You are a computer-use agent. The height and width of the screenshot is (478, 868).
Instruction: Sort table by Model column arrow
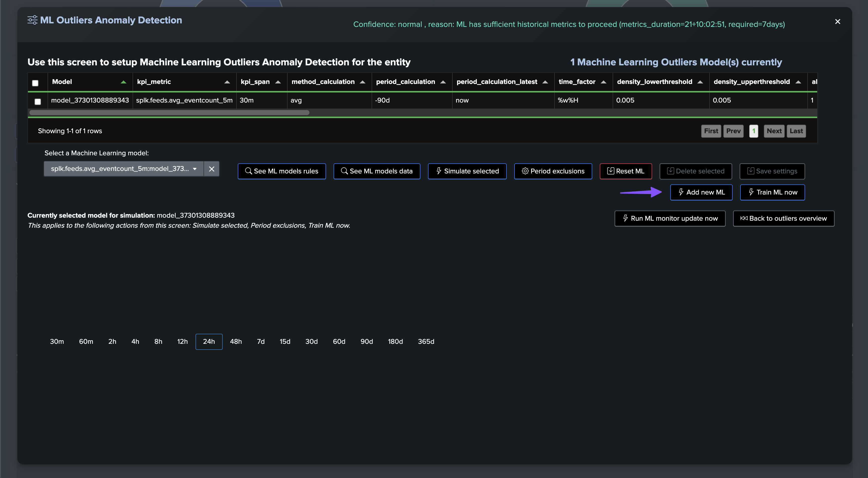pos(123,82)
